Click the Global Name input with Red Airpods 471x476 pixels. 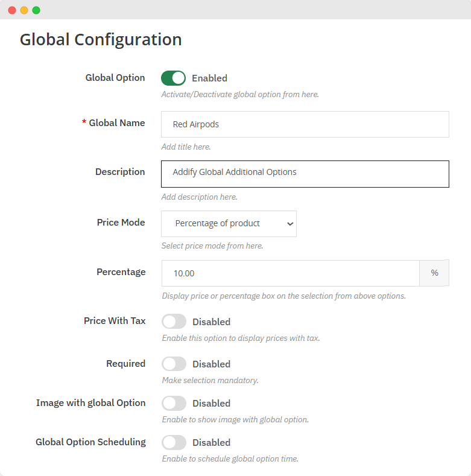point(305,124)
